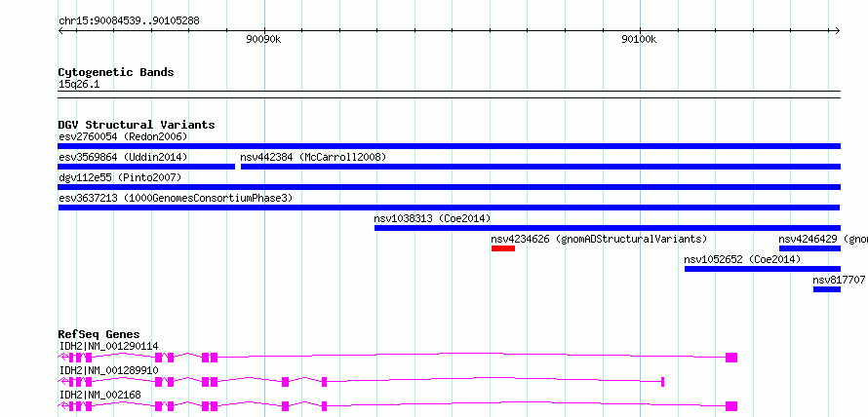Click the esv3569864 (Uddin2014) blue bar

click(x=146, y=167)
